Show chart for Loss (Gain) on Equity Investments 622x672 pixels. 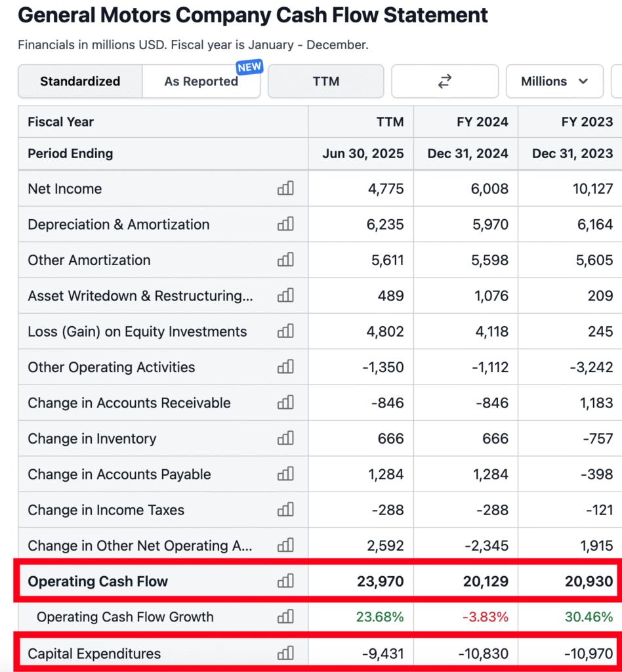click(285, 331)
